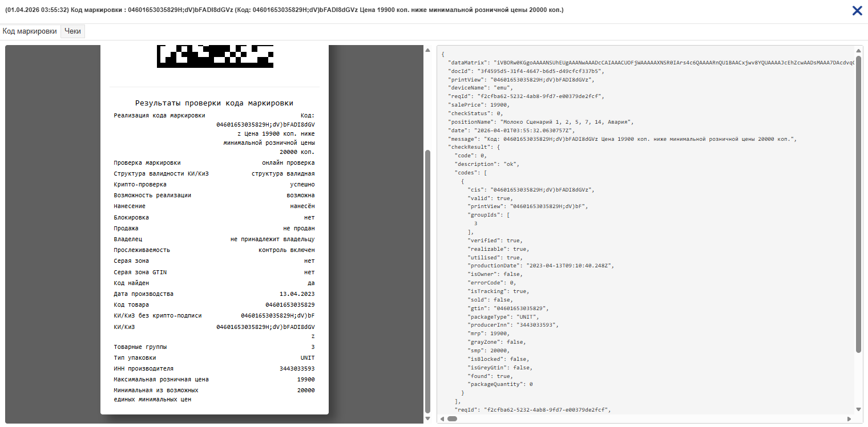Click JSON panel scroll-up arrow
This screenshot has width=868, height=427.
[x=858, y=50]
